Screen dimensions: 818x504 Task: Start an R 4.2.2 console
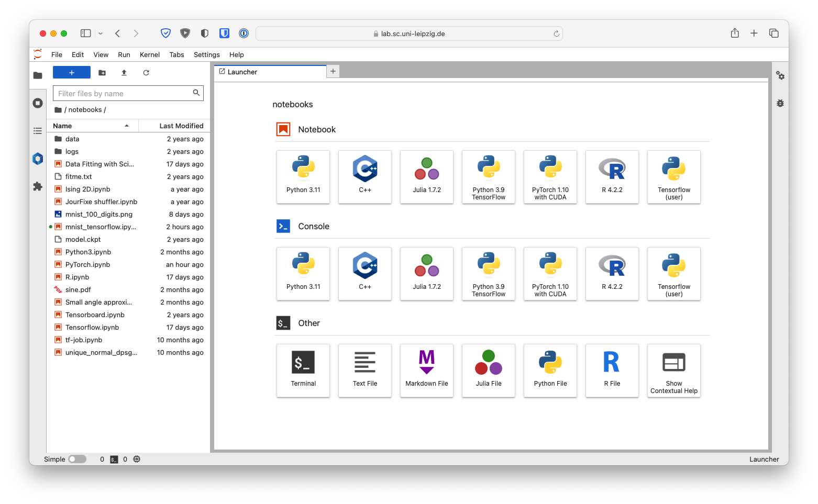pos(612,274)
